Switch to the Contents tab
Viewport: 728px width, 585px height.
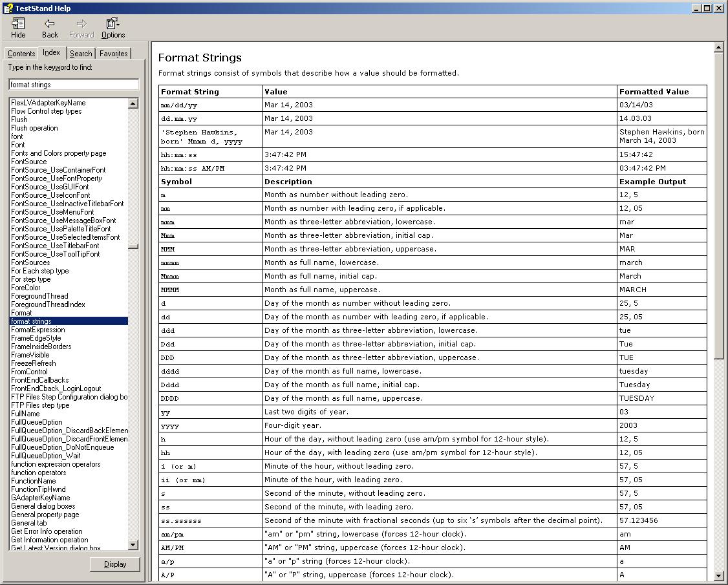point(21,54)
